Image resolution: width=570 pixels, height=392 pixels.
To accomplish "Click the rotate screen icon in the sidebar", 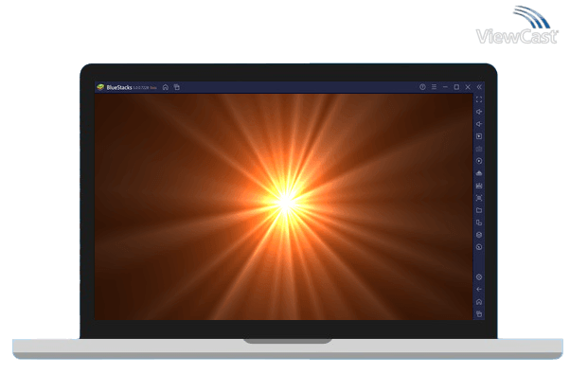I will 479,223.
